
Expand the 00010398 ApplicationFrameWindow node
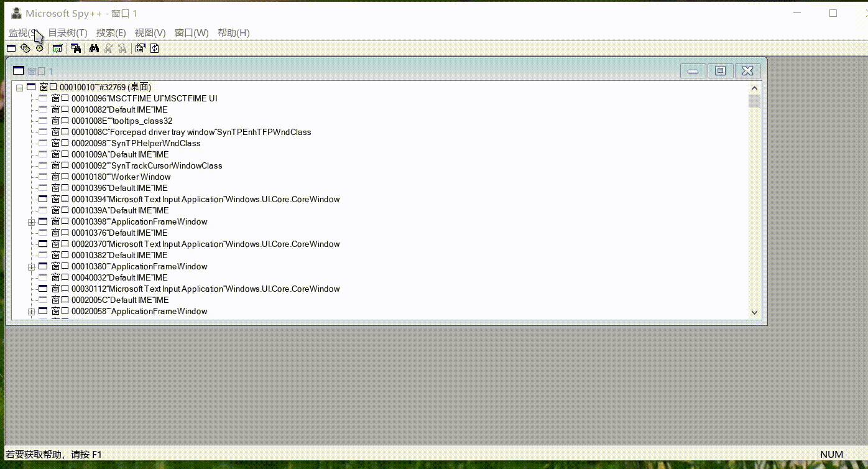click(x=31, y=222)
